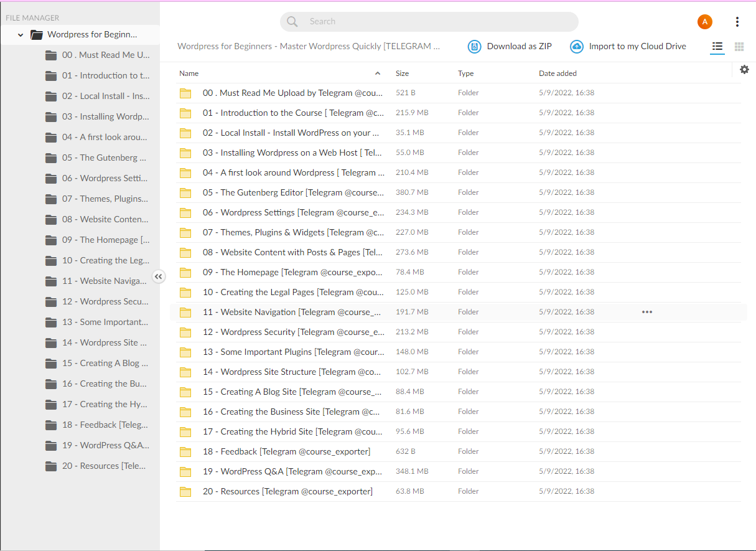The height and width of the screenshot is (551, 756).
Task: Select 02 - Local Install row in file list
Action: pyautogui.click(x=459, y=133)
